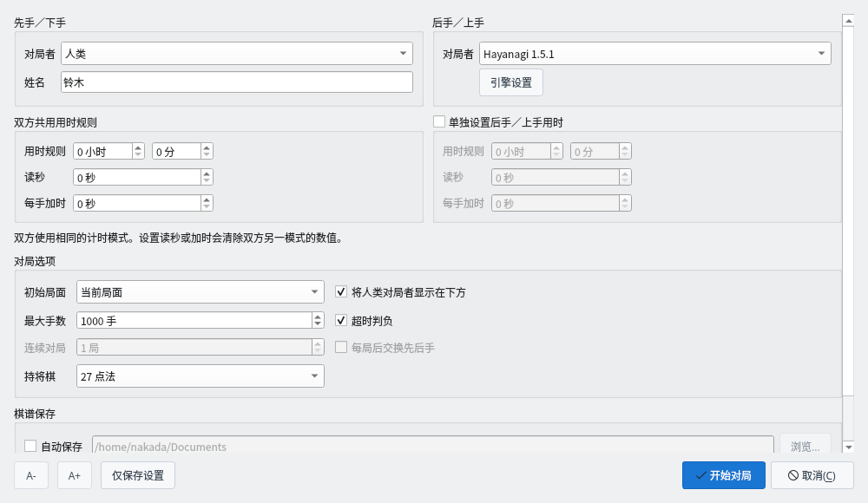Increase the shared 用时规则 minutes value

point(207,147)
